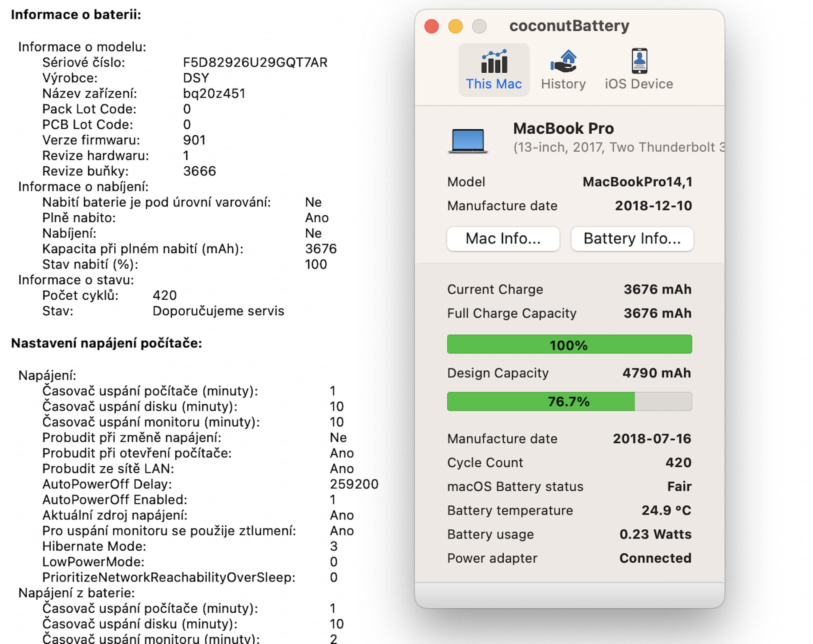
Task: Click the History hand-and-house icon
Action: [x=563, y=61]
